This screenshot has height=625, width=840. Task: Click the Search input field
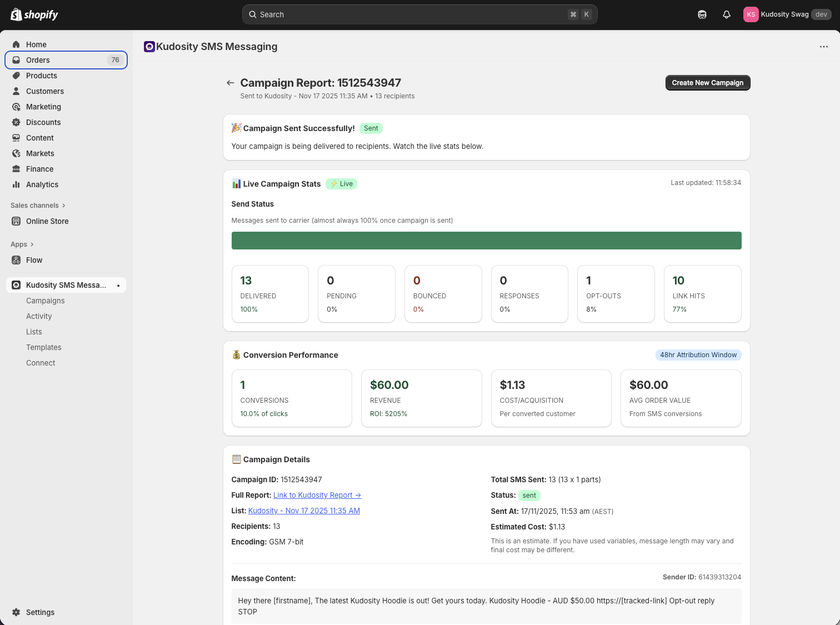pos(420,14)
